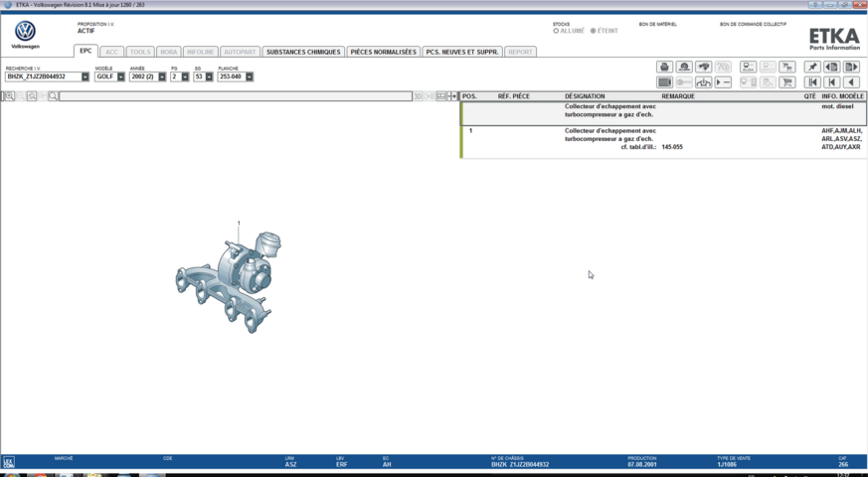Switch to the EPC tab
868x477 pixels.
86,51
